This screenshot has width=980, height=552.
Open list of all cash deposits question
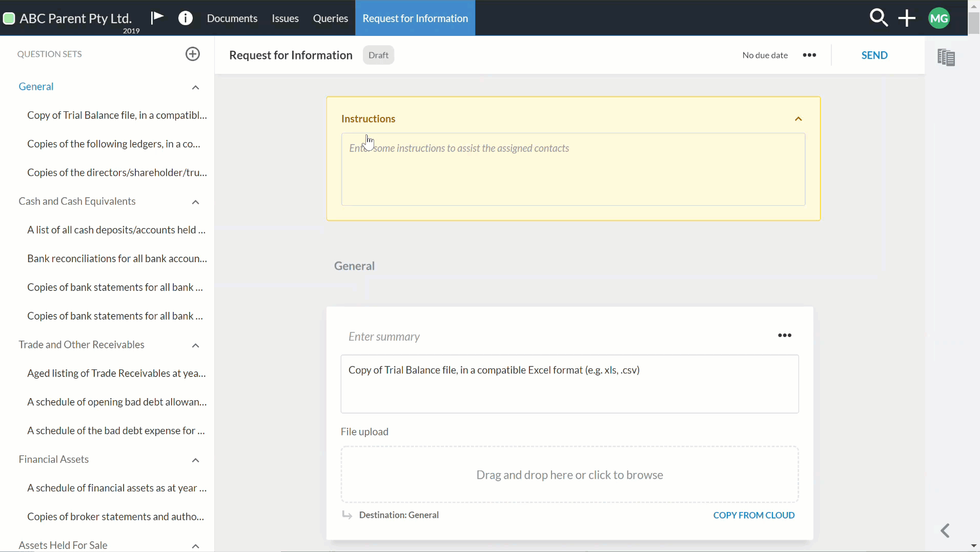(x=116, y=230)
